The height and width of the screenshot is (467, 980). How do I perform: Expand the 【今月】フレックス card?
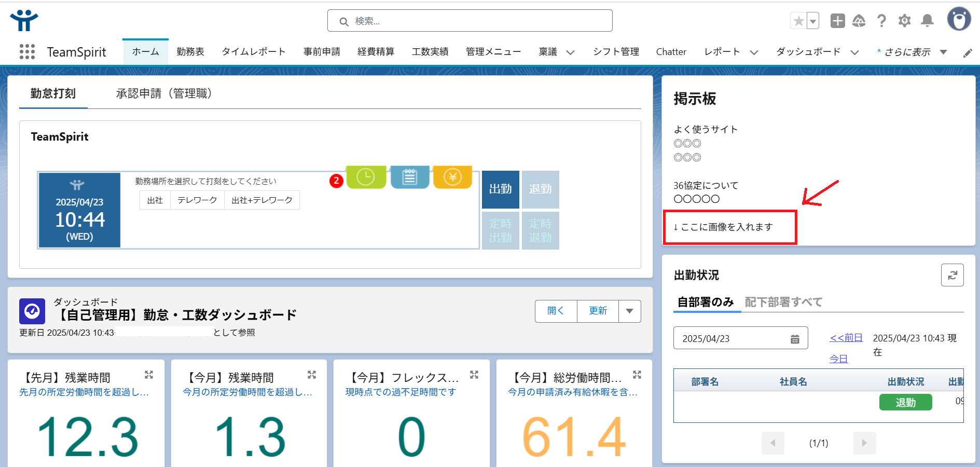click(x=474, y=375)
